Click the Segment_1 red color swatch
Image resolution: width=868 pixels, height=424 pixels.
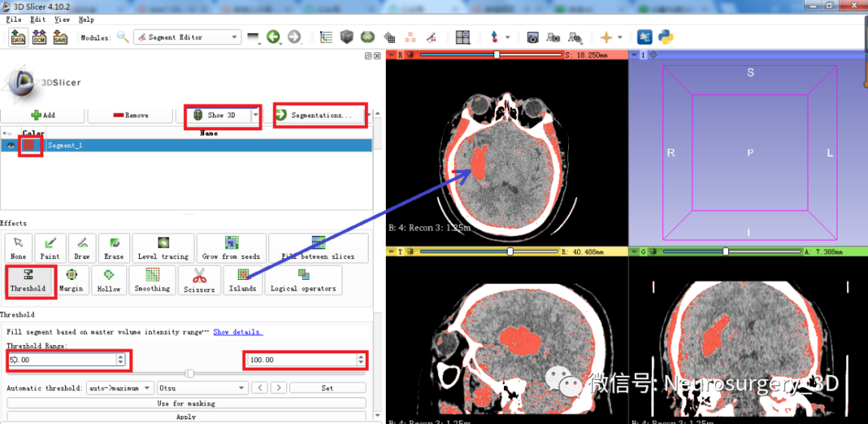pos(30,145)
